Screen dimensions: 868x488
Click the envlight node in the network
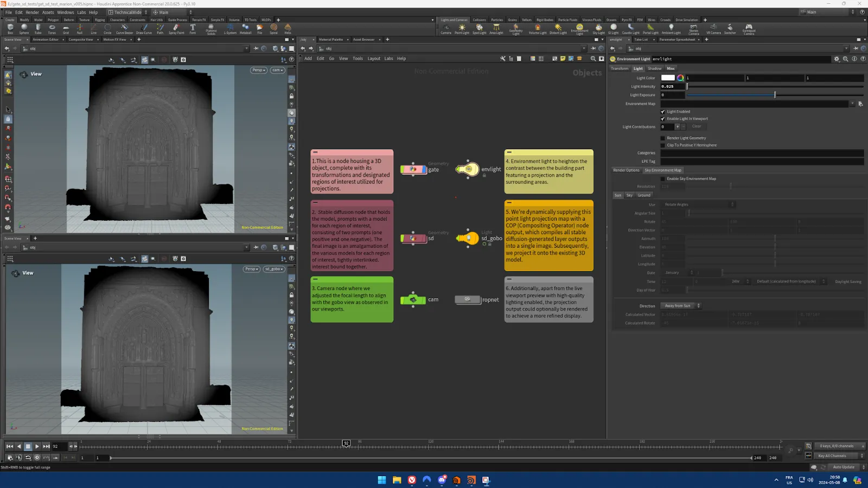(x=468, y=169)
